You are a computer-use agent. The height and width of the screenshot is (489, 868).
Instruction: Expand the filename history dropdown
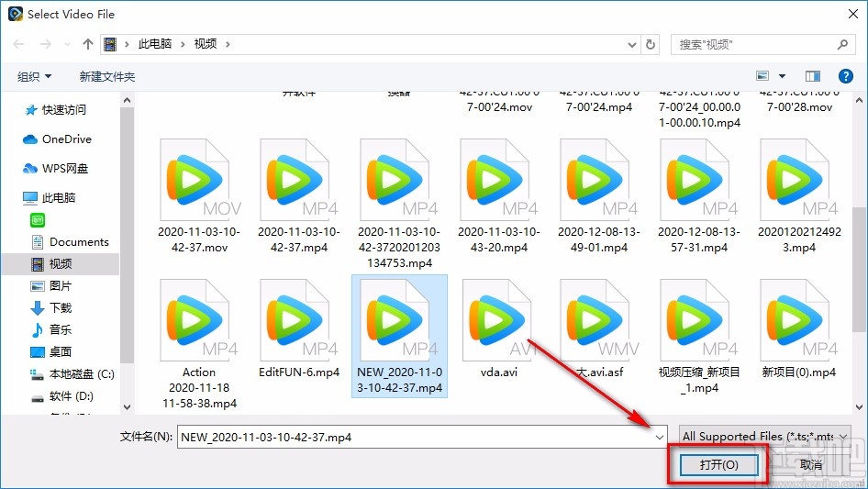coord(660,438)
